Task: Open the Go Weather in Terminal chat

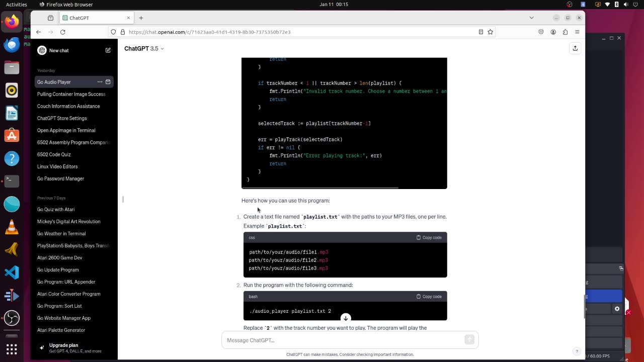Action: click(73, 233)
